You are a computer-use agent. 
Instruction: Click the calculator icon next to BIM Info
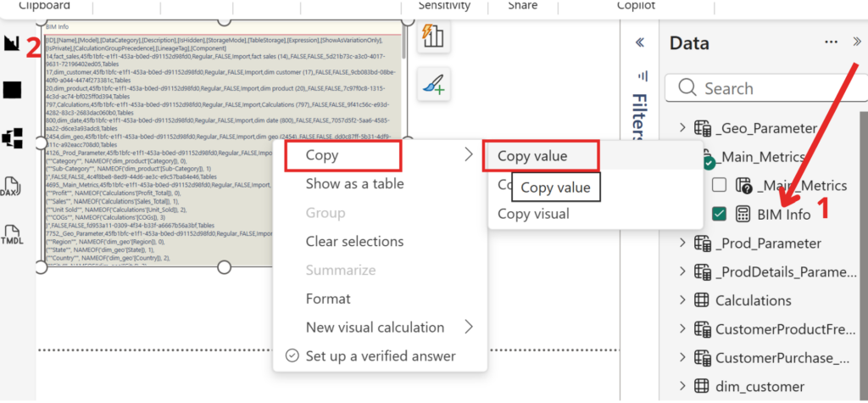click(743, 214)
